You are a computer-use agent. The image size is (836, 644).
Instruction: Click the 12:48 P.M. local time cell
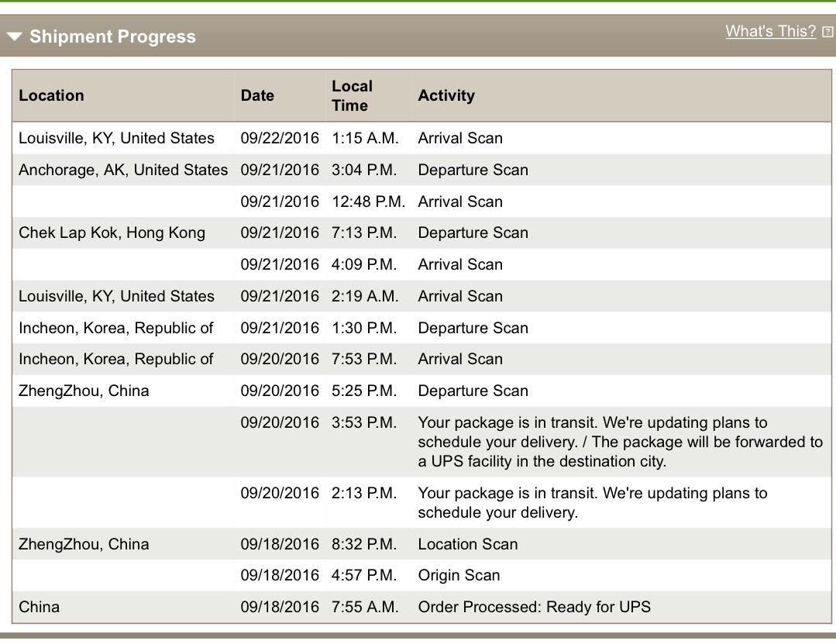(x=368, y=201)
